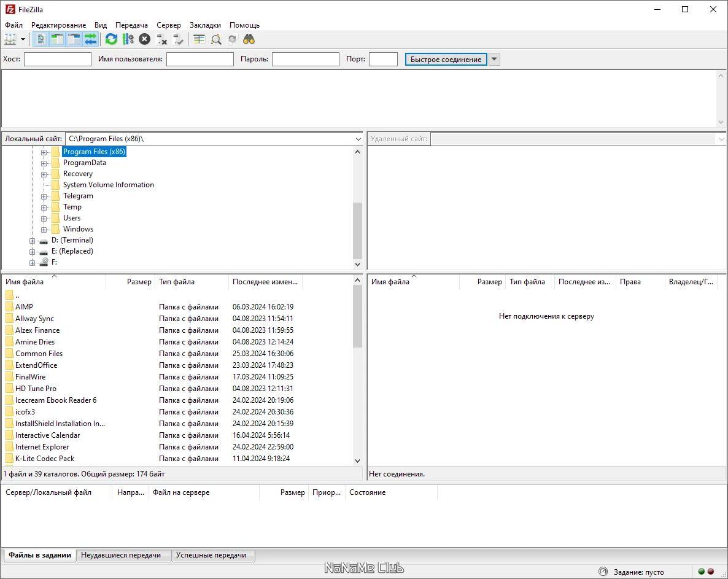Image resolution: width=728 pixels, height=579 pixels.
Task: Expand the ProgramData tree node
Action: (x=44, y=163)
